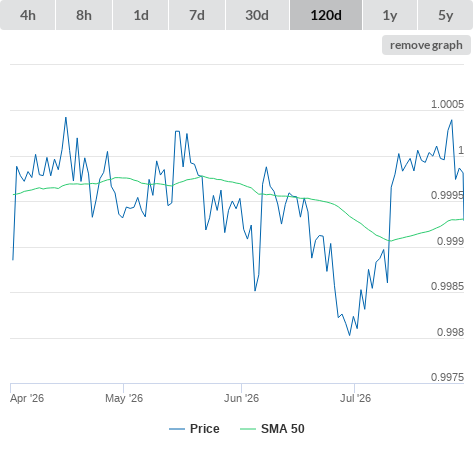Image resolution: width=474 pixels, height=455 pixels.
Task: Switch chart to 1y range
Action: click(390, 15)
